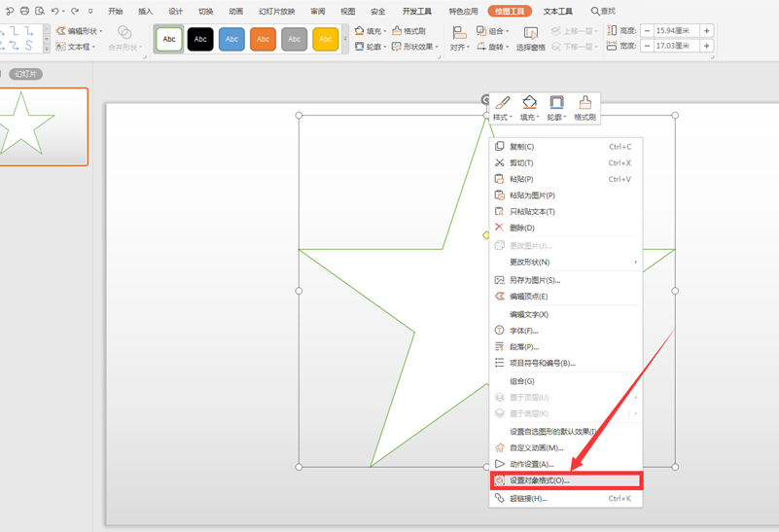The image size is (779, 532).
Task: Select the 绘图工具 tab
Action: click(510, 11)
